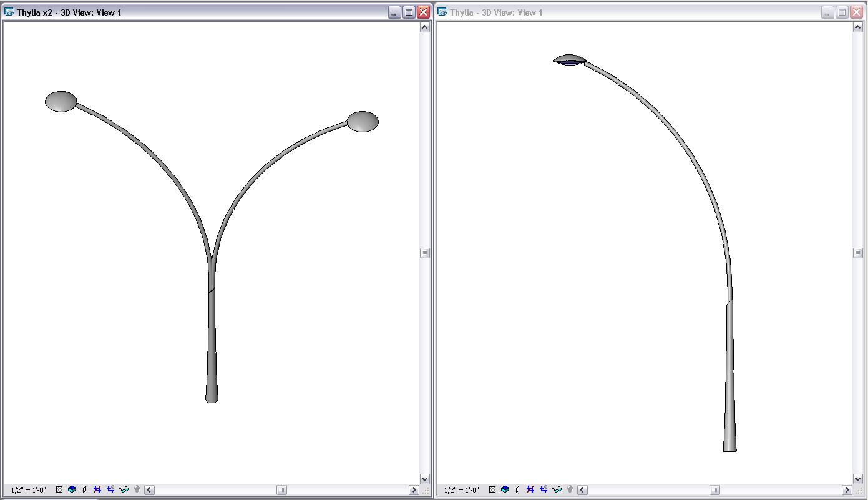The height and width of the screenshot is (500, 868).
Task: Click vertical scroll down arrow in Thylia window
Action: 858,479
